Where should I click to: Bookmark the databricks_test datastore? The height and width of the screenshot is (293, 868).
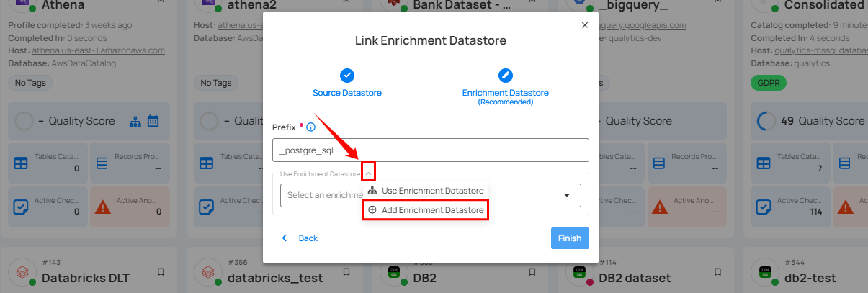[346, 272]
